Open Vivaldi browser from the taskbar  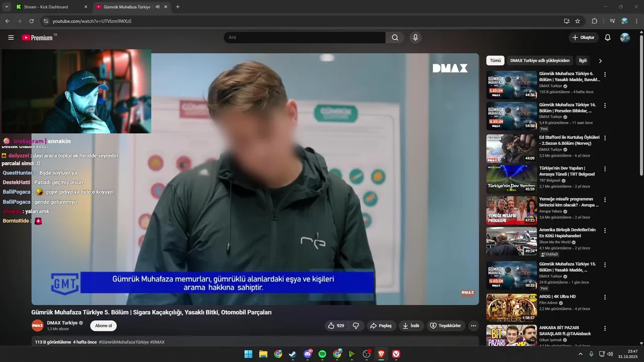tap(396, 354)
